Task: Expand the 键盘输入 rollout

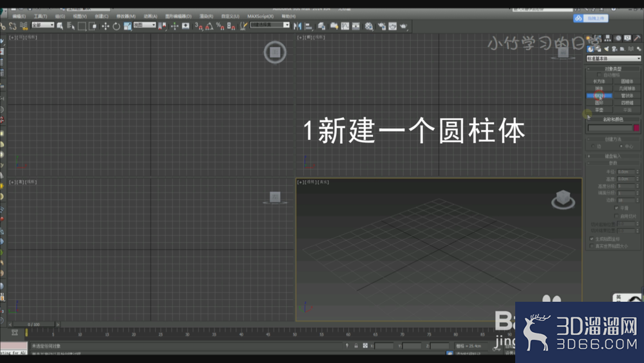Action: pyautogui.click(x=613, y=156)
